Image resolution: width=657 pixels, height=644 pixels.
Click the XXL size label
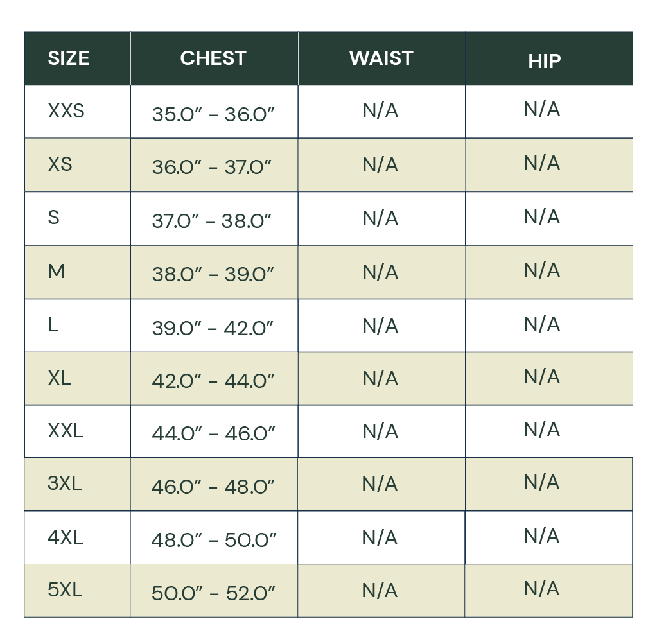click(x=66, y=431)
